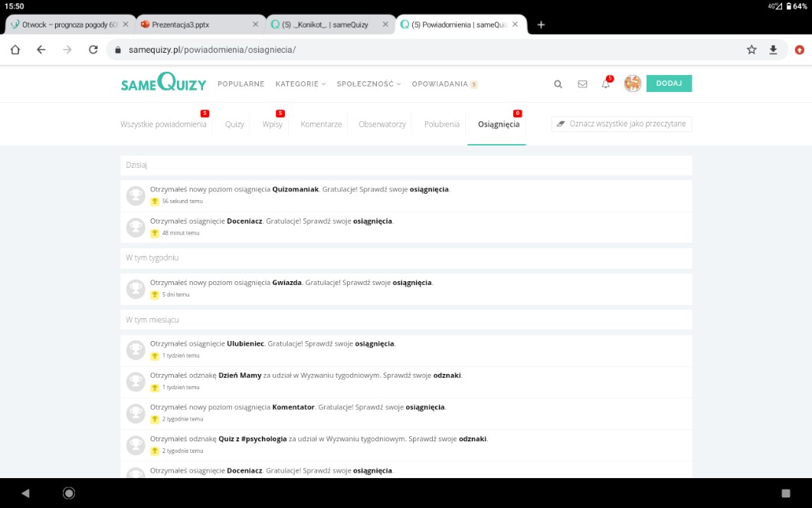Click osiągnięcia link in Komentator notification
Viewport: 812px width, 508px height.
pos(424,407)
